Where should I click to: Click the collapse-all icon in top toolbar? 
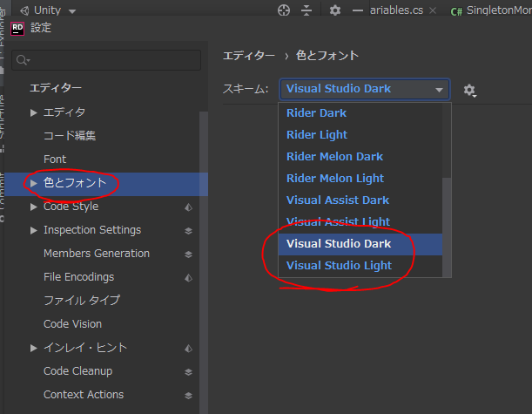click(306, 10)
